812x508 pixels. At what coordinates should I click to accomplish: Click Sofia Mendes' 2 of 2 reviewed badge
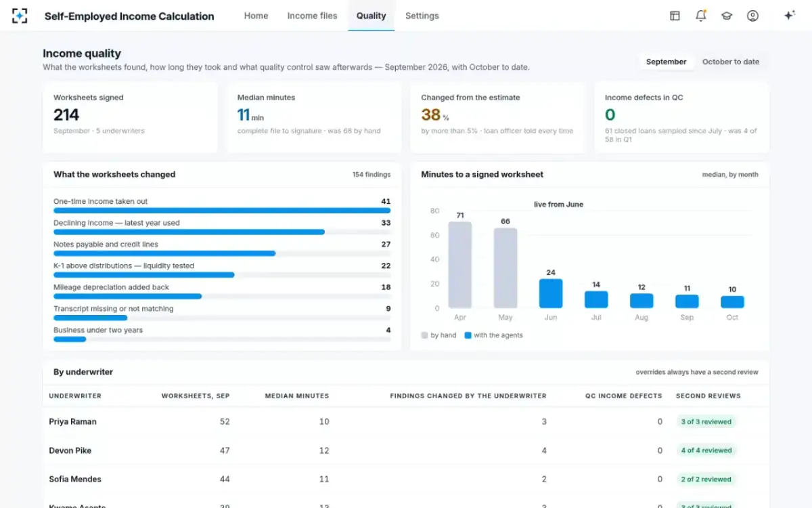click(x=706, y=479)
